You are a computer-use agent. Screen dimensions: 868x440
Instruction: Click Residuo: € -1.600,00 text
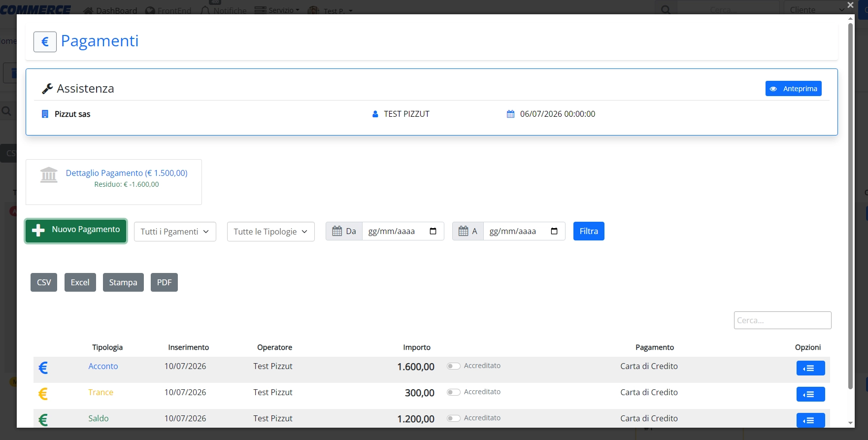[x=127, y=184]
